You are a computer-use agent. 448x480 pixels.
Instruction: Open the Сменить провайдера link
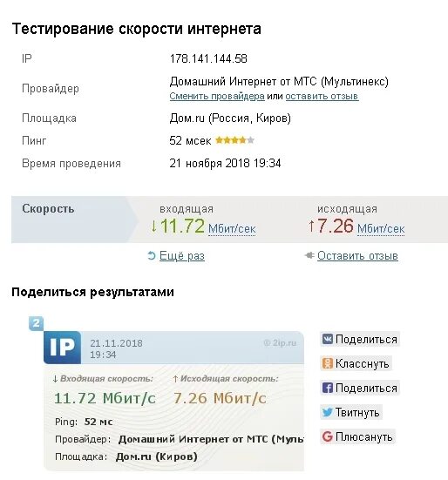click(217, 96)
